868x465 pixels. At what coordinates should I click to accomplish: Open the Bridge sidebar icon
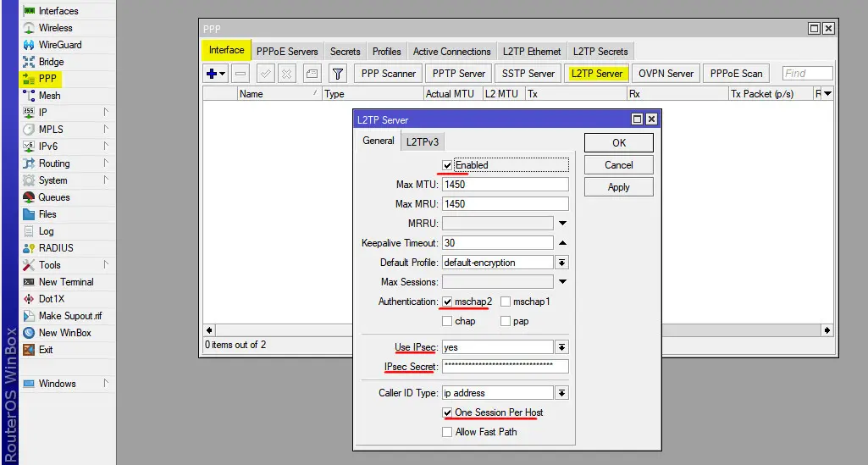tap(29, 62)
